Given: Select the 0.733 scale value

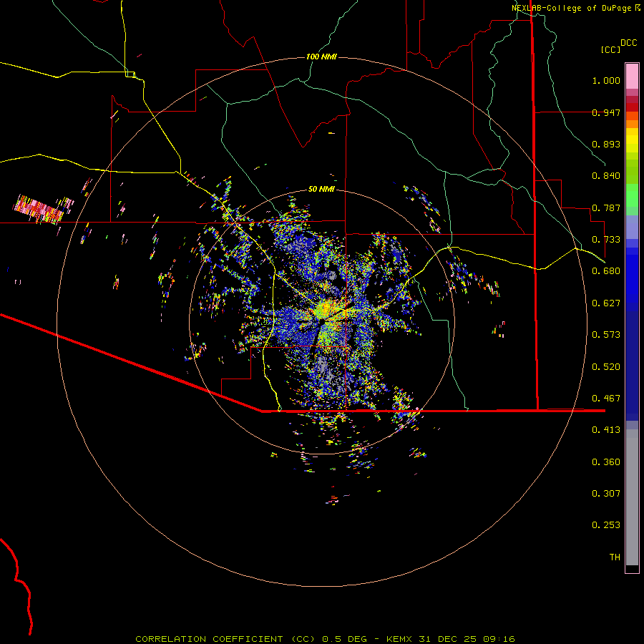Looking at the screenshot, I should pos(606,240).
